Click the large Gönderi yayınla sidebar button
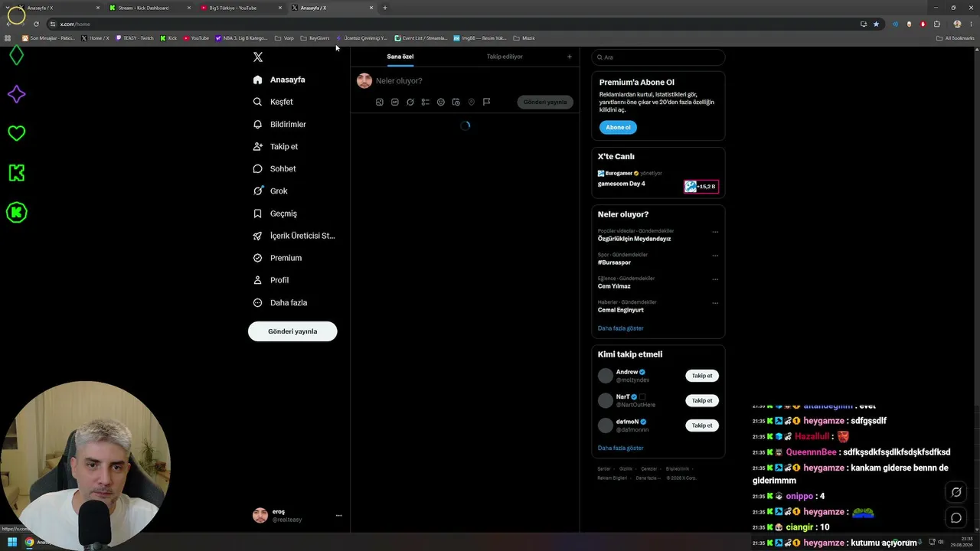 (x=292, y=331)
